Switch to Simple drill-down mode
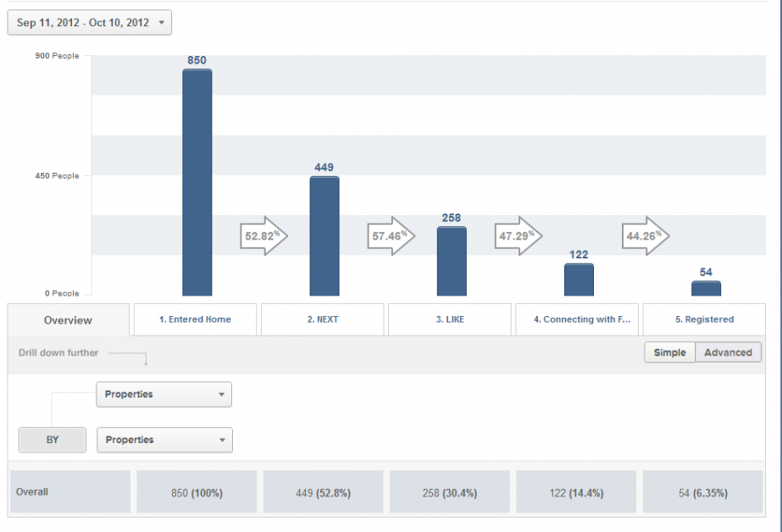The width and height of the screenshot is (782, 532). click(x=669, y=352)
